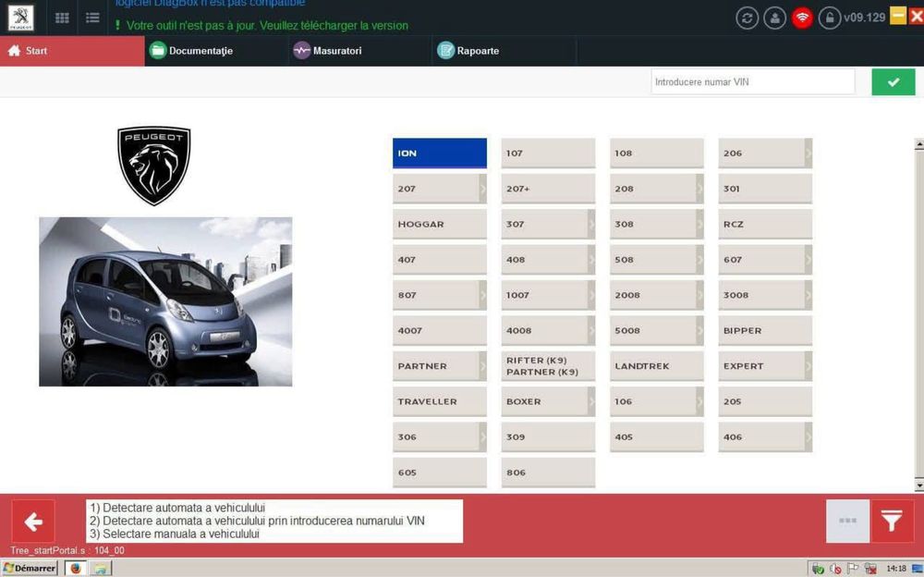The height and width of the screenshot is (577, 924).
Task: Open the Rapoarte tab
Action: [505, 51]
